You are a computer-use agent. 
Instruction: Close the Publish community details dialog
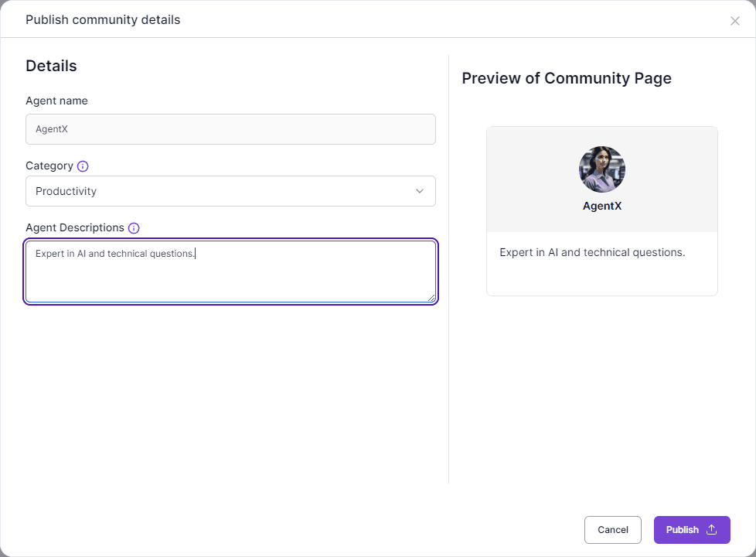point(735,21)
